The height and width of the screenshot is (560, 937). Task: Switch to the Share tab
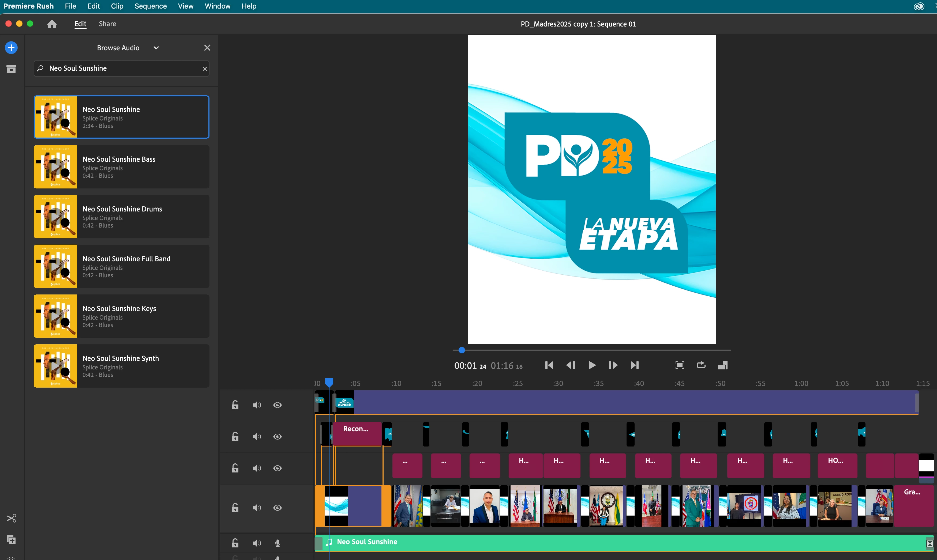107,24
